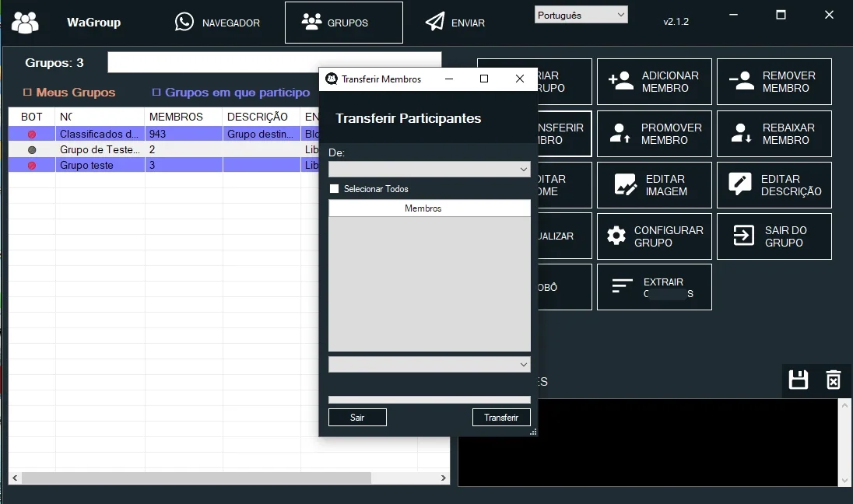Click the Transferir Membros dialog app icon
This screenshot has height=504, width=853.
pyautogui.click(x=332, y=79)
